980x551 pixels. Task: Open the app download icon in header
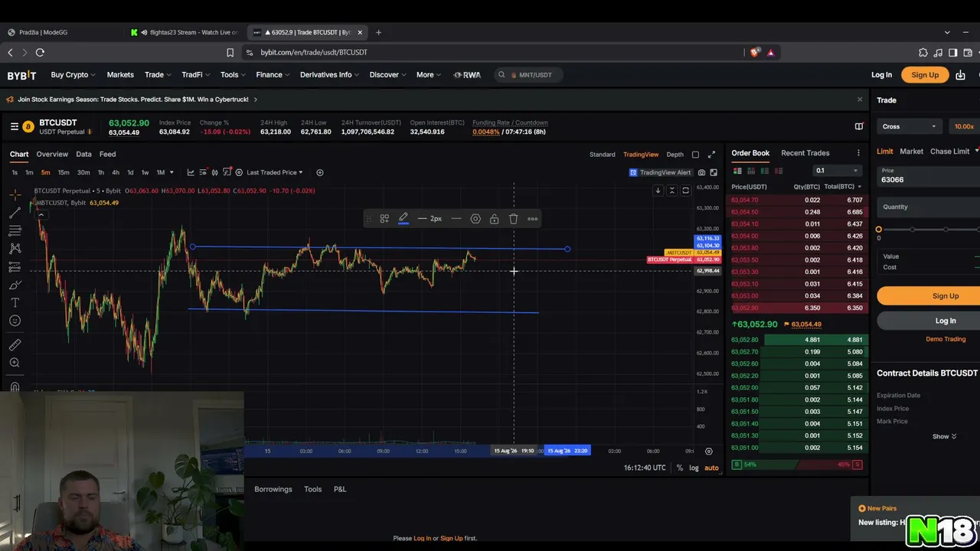960,75
